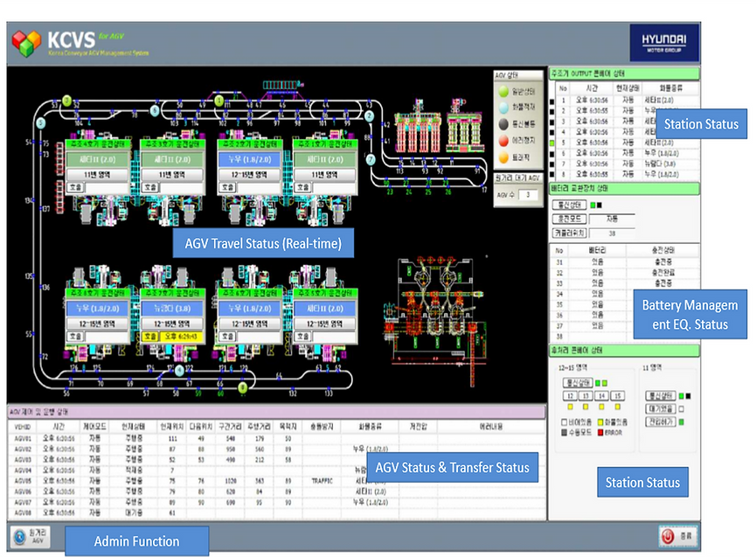The height and width of the screenshot is (557, 756).
Task: Select the AGV01 row in the AGV table
Action: tap(277, 438)
